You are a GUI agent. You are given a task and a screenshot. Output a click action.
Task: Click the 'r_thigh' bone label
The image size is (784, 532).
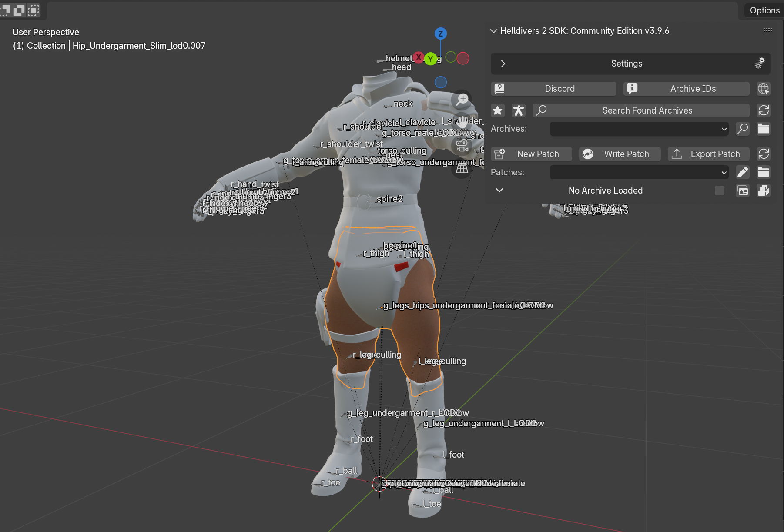click(376, 253)
